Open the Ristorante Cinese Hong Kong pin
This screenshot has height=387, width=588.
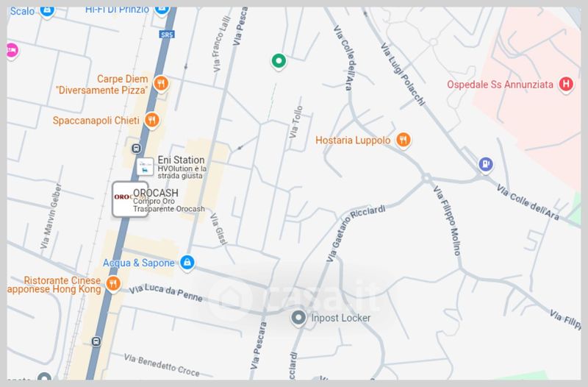pyautogui.click(x=113, y=283)
